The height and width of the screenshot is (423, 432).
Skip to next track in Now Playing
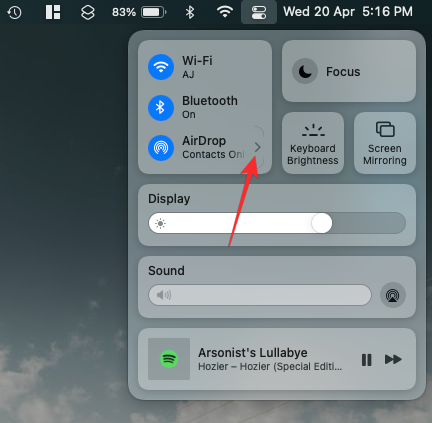pos(393,360)
